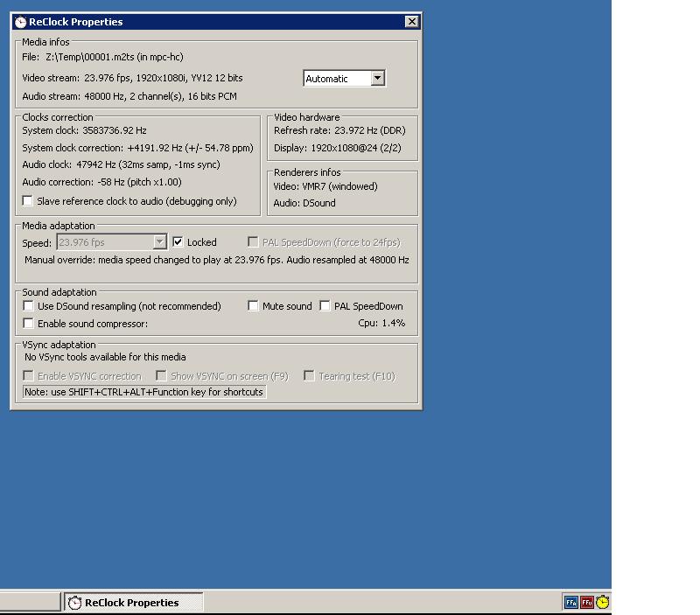The image size is (700, 615).
Task: Open the ffdshow audio (FFa) tray icon
Action: [570, 603]
